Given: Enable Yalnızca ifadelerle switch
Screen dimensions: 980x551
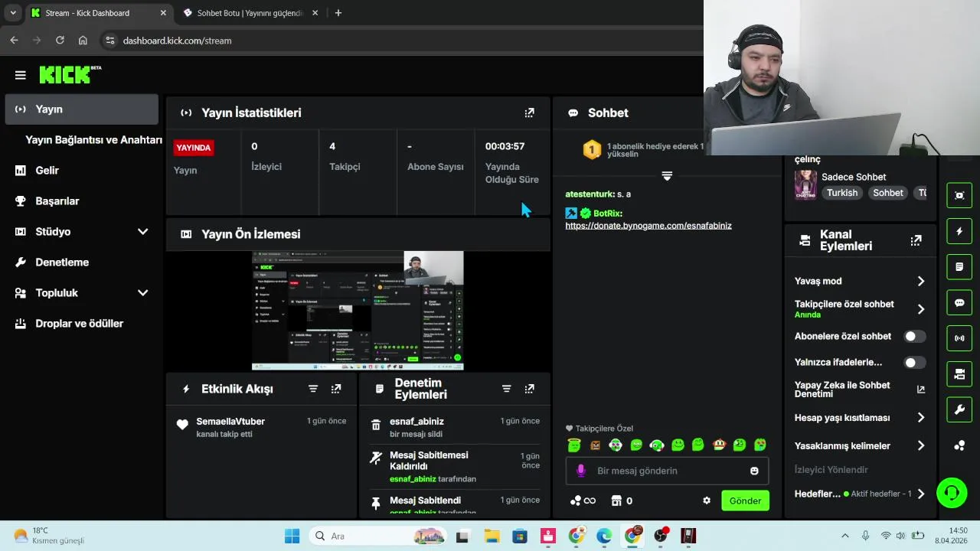Looking at the screenshot, I should [x=914, y=363].
